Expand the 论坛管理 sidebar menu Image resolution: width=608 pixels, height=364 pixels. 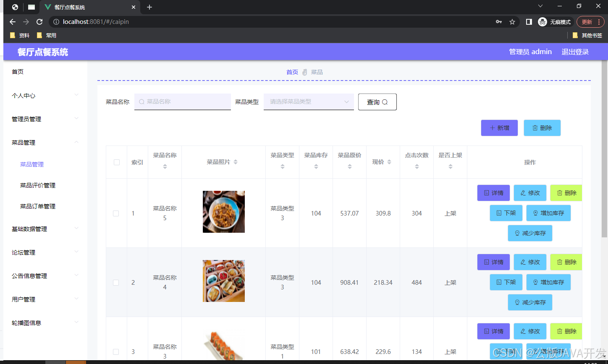click(x=45, y=252)
